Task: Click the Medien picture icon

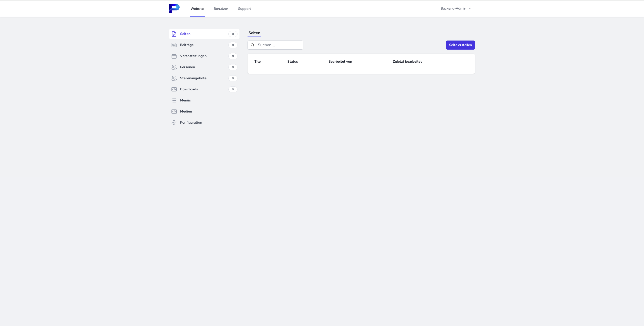Action: (174, 112)
